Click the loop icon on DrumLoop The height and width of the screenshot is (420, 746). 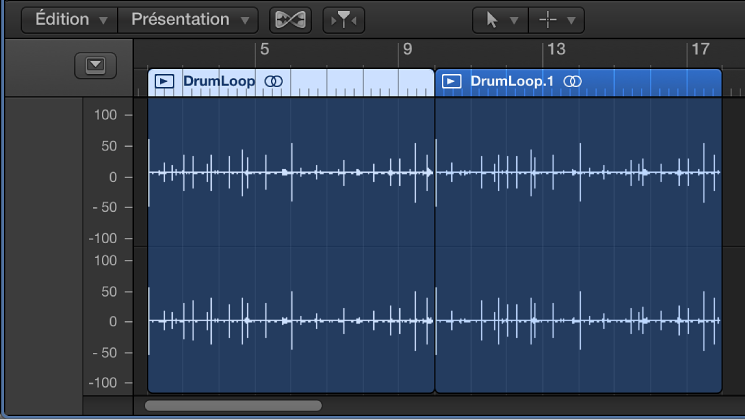click(x=274, y=81)
